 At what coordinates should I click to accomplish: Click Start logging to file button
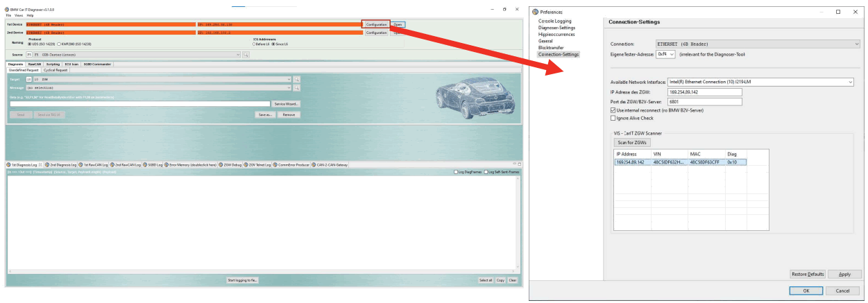point(242,280)
